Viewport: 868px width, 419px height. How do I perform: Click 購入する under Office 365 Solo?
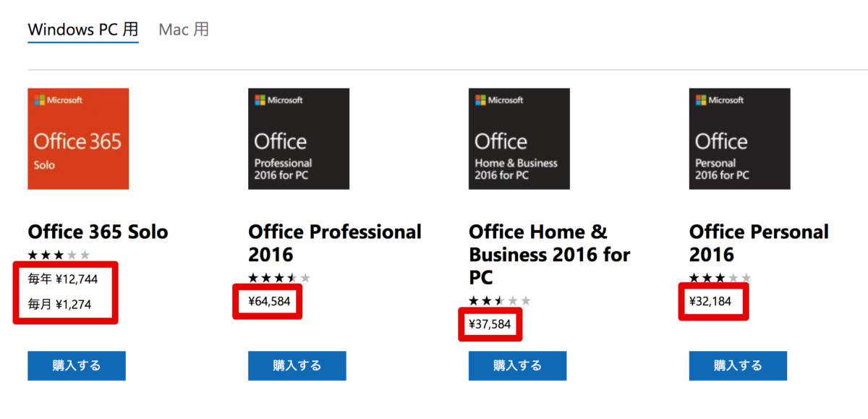coord(77,365)
